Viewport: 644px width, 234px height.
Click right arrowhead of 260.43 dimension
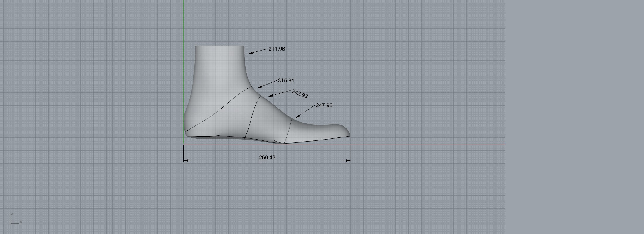point(349,161)
